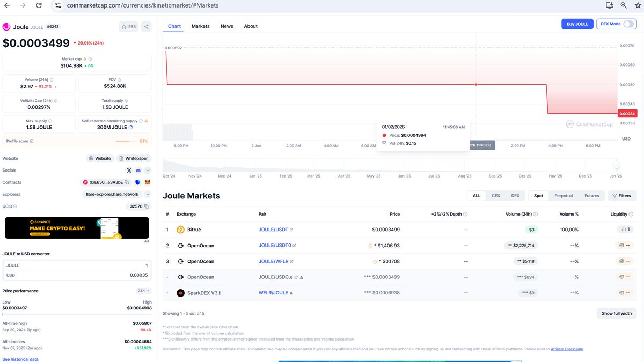Click the Volume (24h) column info icon
Image resolution: width=644 pixels, height=362 pixels.
pos(536,214)
